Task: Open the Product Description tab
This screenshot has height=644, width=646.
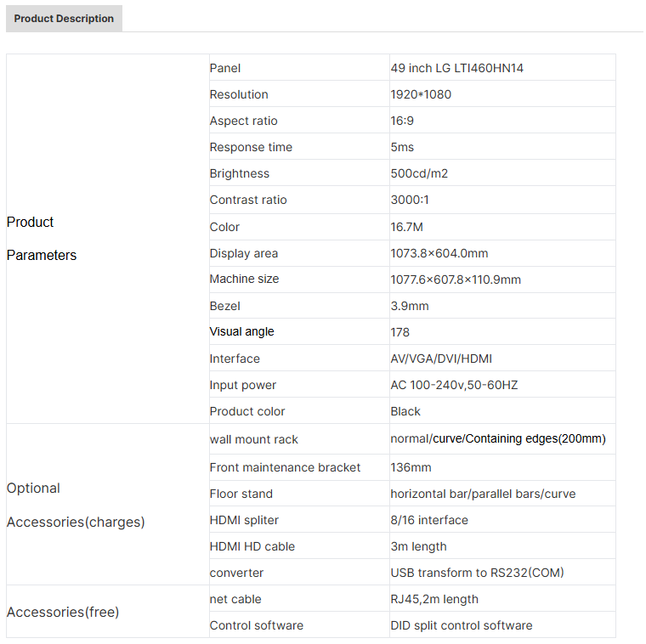Action: point(64,19)
